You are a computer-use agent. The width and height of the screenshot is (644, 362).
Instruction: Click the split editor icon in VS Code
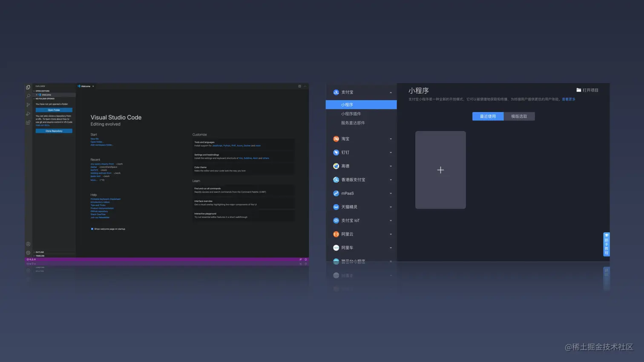299,86
